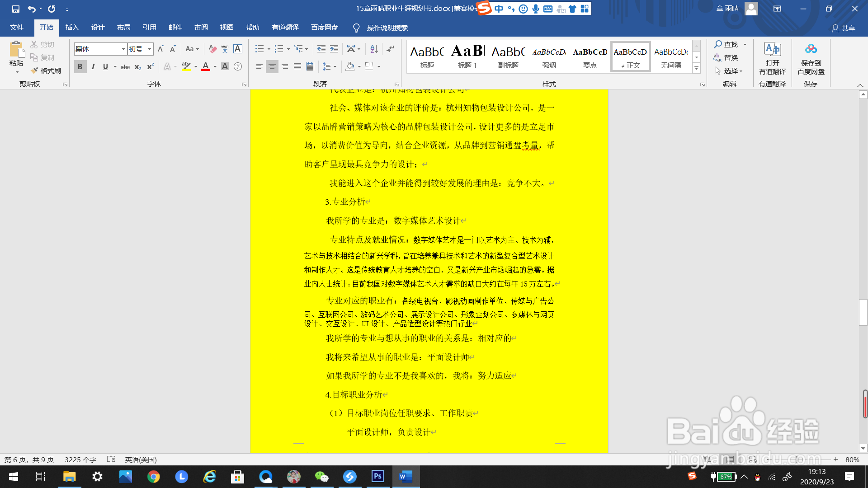Image resolution: width=868 pixels, height=488 pixels.
Task: Switch to the Insert (插入) tab
Action: [72, 28]
